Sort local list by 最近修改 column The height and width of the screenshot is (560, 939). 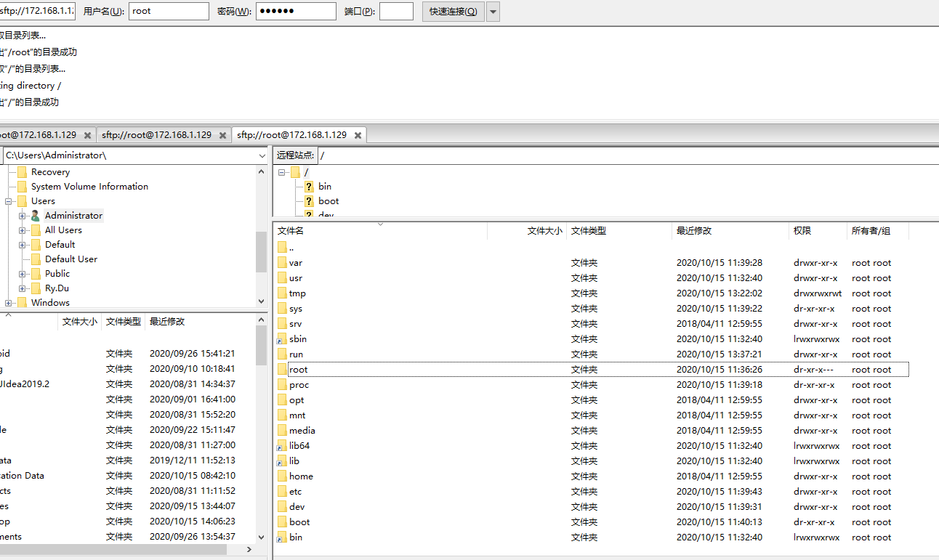point(200,322)
